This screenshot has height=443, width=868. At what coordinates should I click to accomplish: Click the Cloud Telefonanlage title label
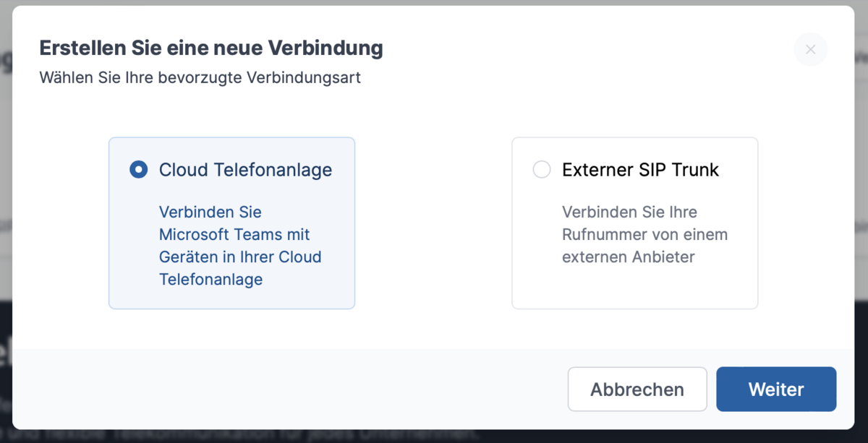tap(245, 170)
